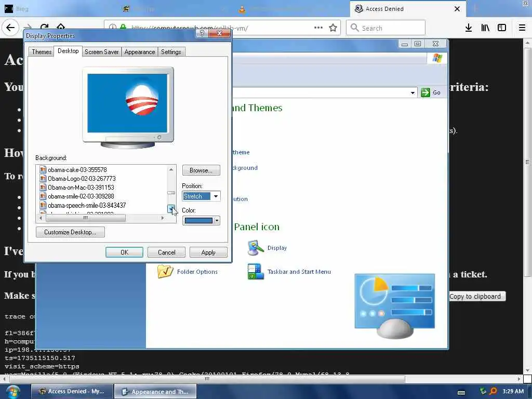Click the orange magnifier tray icon
This screenshot has width=532, height=399.
click(x=494, y=392)
